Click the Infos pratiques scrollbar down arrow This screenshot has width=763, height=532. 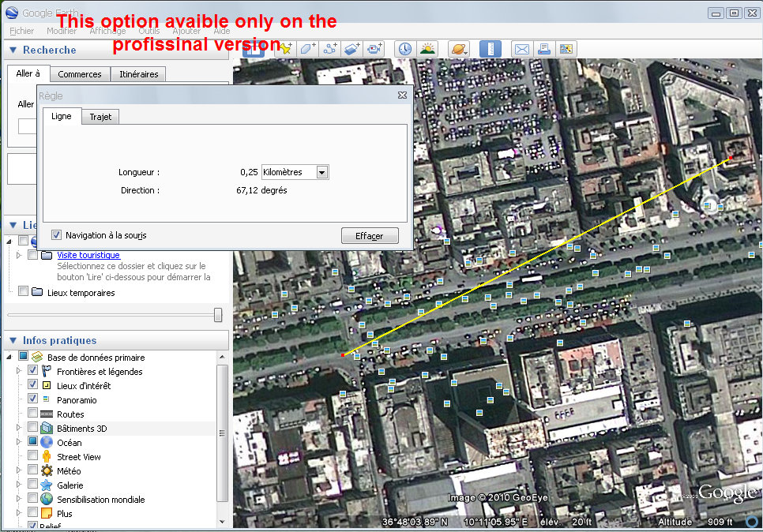(x=222, y=522)
